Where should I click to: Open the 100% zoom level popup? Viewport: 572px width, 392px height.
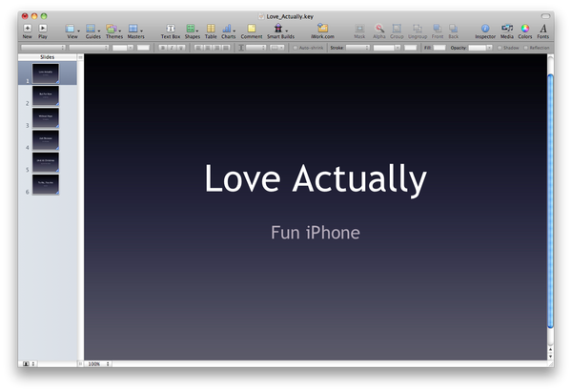[x=98, y=364]
